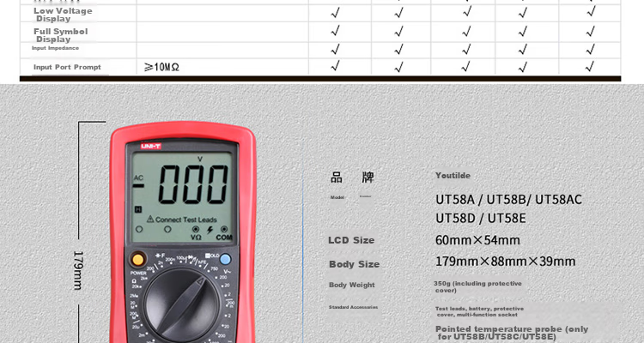The height and width of the screenshot is (343, 644).
Task: Click the '品牌' brand label
Action: pos(352,178)
